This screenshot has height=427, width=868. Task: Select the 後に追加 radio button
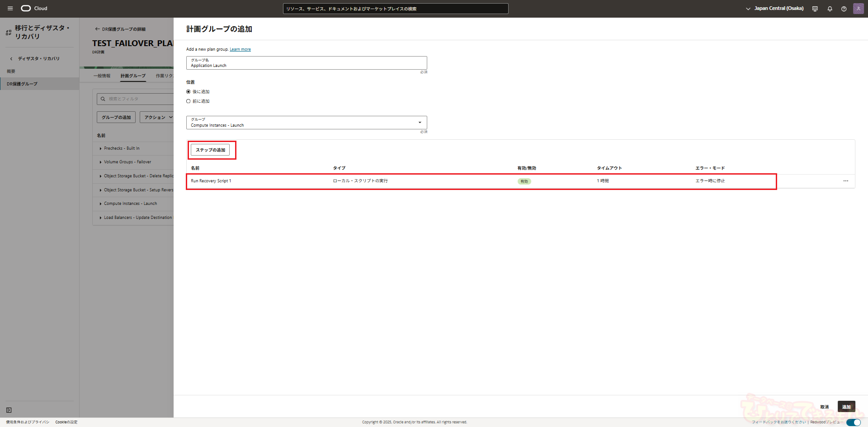[189, 92]
